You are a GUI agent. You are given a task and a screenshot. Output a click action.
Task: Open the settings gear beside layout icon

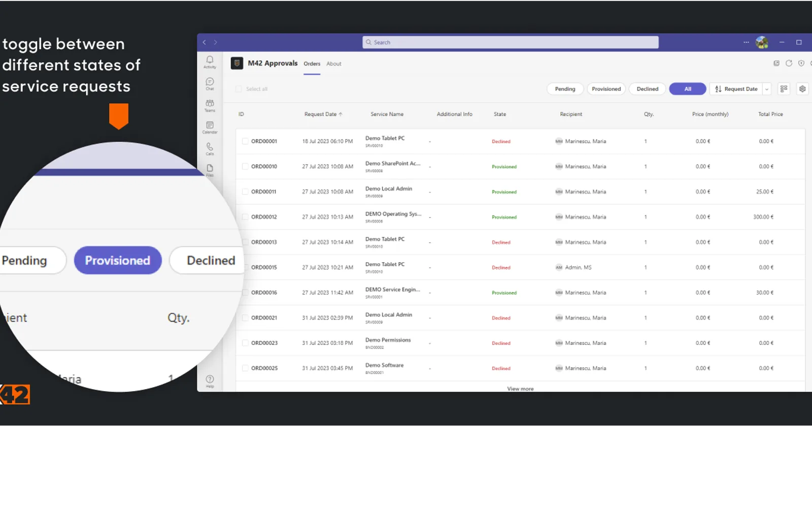802,89
